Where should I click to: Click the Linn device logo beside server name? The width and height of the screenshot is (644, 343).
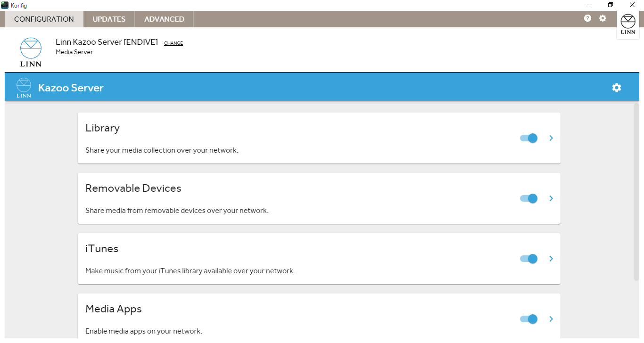tap(31, 52)
